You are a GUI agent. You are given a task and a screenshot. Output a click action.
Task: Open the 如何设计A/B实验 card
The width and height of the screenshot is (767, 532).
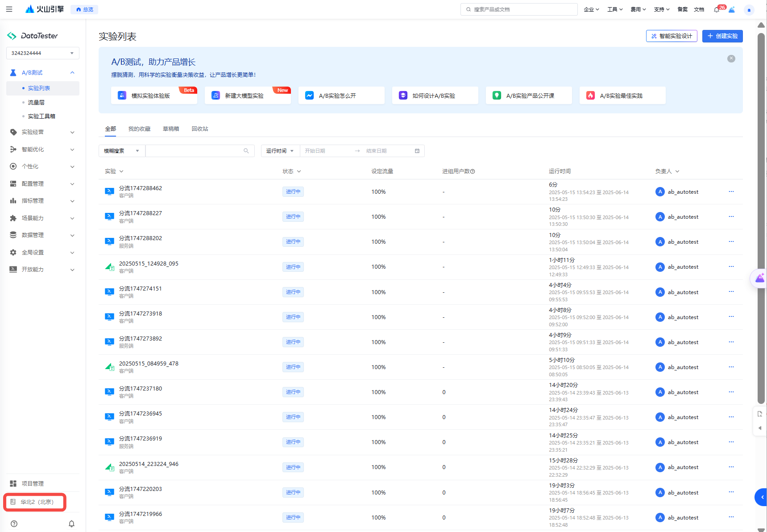(435, 96)
